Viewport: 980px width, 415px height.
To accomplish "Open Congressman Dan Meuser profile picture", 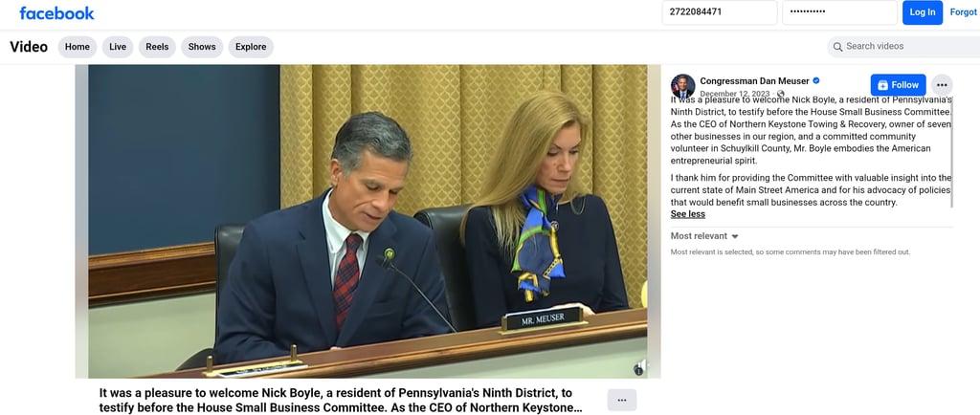I will coord(682,86).
